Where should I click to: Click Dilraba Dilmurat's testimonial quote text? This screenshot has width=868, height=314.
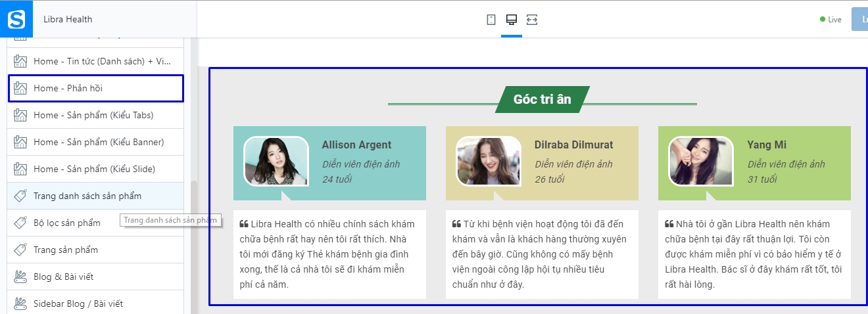(x=540, y=254)
